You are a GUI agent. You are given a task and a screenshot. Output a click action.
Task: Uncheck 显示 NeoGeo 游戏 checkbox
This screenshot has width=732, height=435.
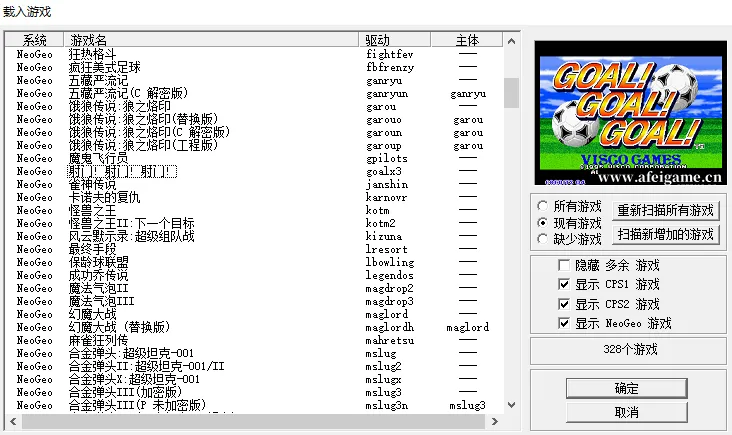[x=565, y=323]
